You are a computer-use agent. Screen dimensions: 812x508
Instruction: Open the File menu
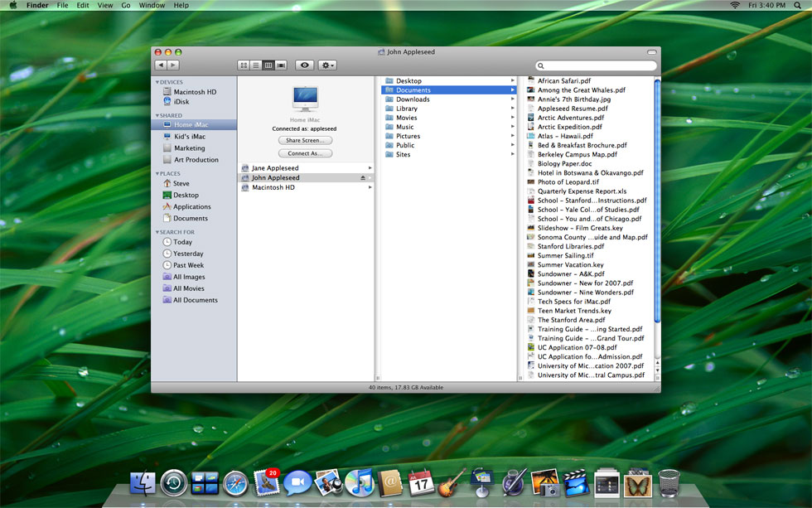[63, 5]
